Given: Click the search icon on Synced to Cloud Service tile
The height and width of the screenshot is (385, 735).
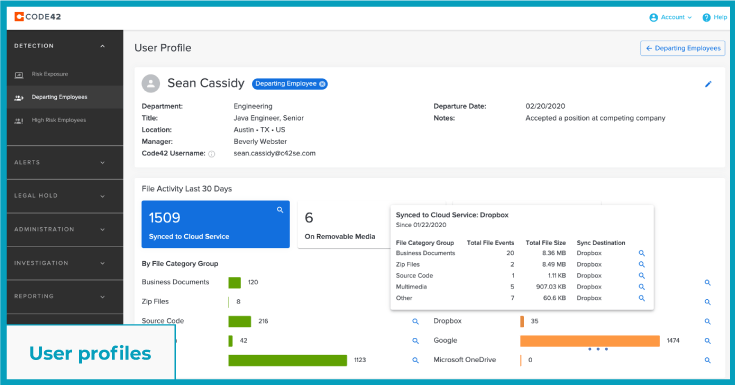Looking at the screenshot, I should [x=280, y=210].
